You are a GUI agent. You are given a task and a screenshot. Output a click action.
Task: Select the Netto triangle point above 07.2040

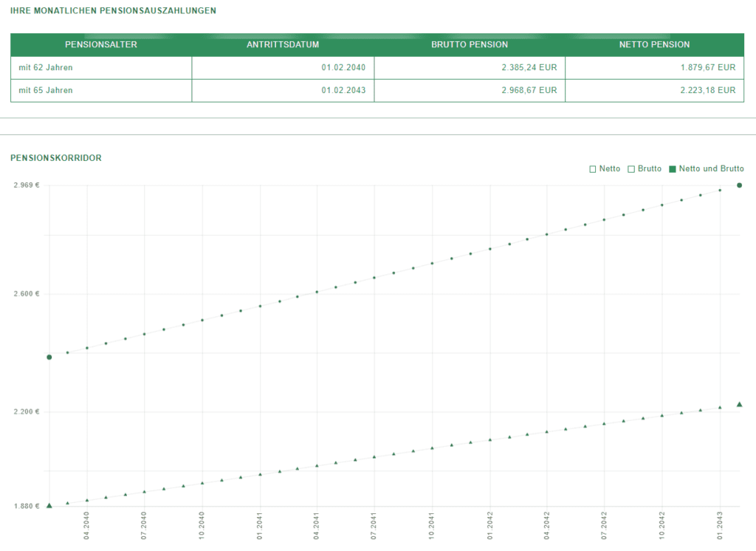[145, 491]
